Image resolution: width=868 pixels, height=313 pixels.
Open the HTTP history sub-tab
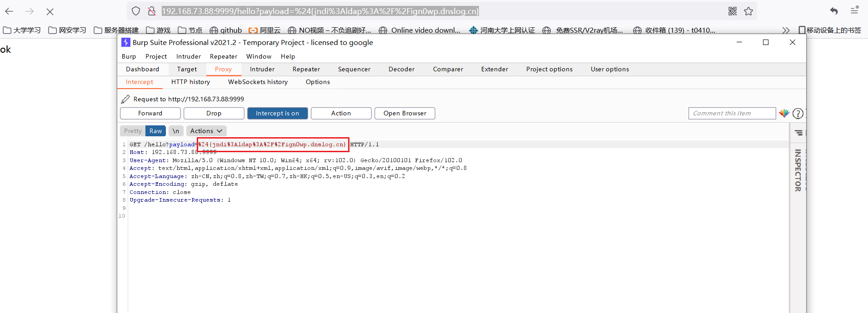(191, 82)
